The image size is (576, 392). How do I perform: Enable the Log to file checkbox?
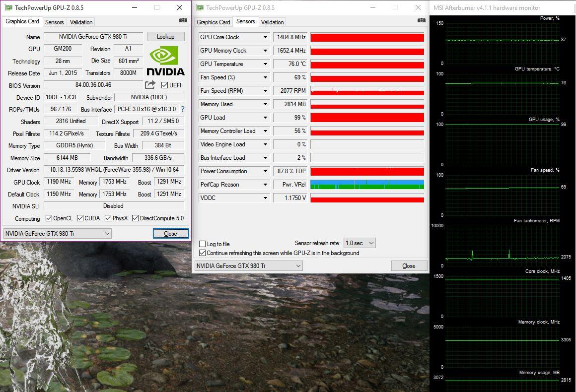click(x=202, y=244)
